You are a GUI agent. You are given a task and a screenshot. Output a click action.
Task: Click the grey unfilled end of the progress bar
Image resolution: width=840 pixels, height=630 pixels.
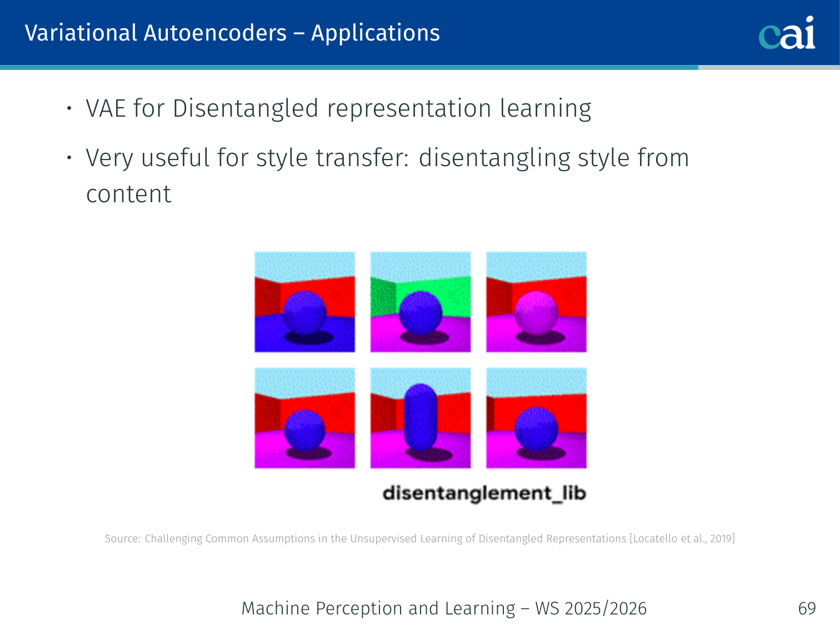click(x=768, y=67)
